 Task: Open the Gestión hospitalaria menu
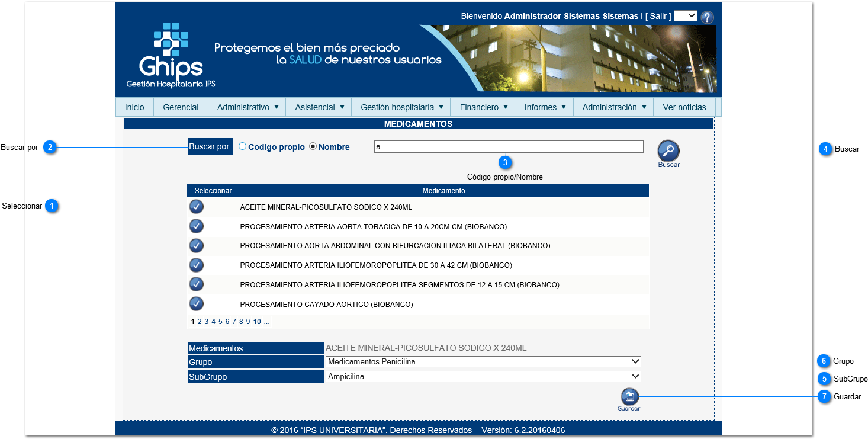(x=401, y=107)
